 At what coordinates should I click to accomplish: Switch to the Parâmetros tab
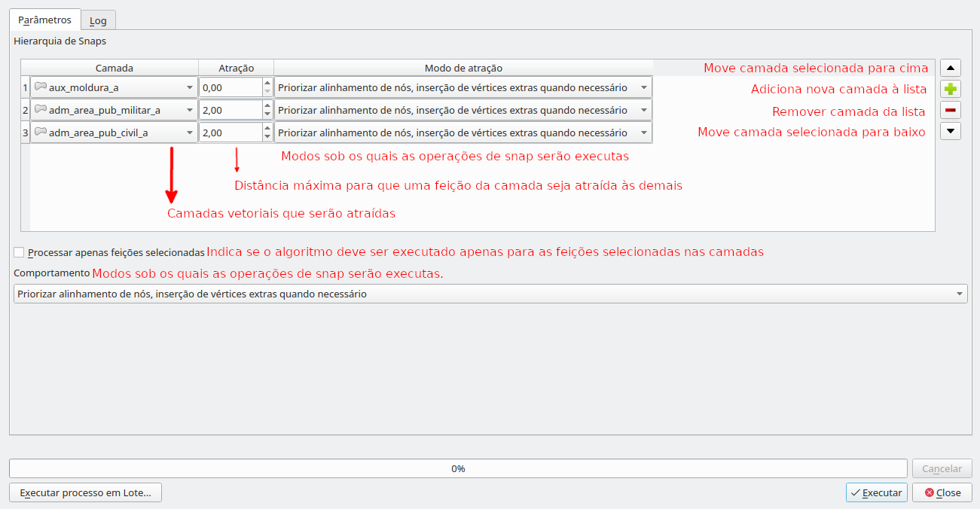tap(44, 20)
